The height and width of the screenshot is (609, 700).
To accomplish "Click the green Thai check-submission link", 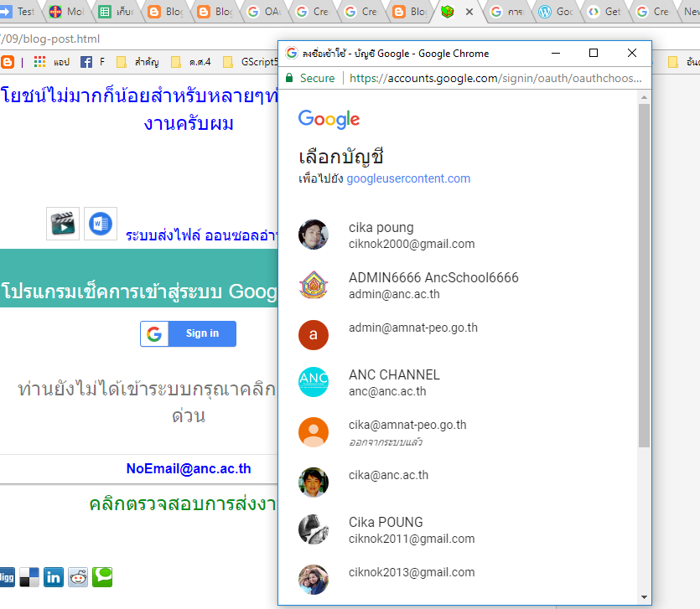I will 183,504.
